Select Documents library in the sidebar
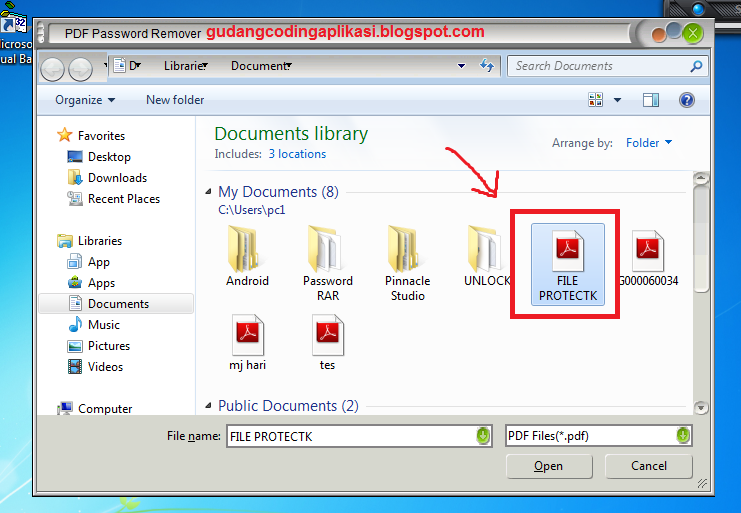The height and width of the screenshot is (513, 741). [x=116, y=304]
